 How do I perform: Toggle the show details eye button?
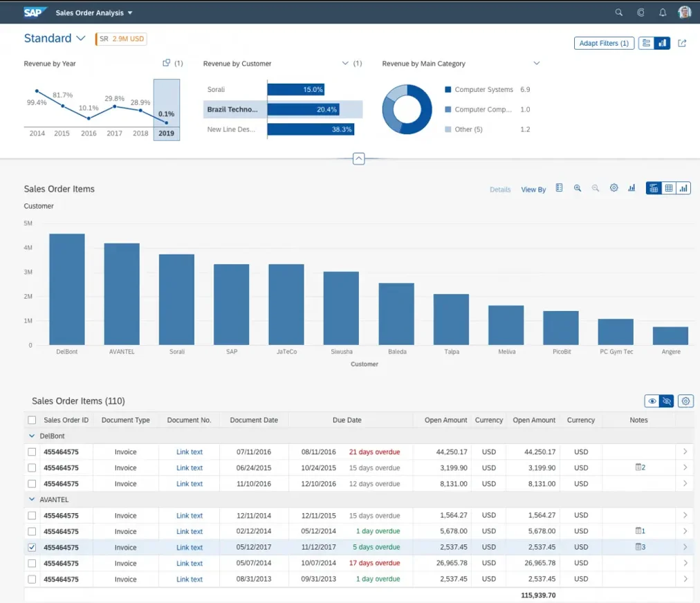point(652,401)
